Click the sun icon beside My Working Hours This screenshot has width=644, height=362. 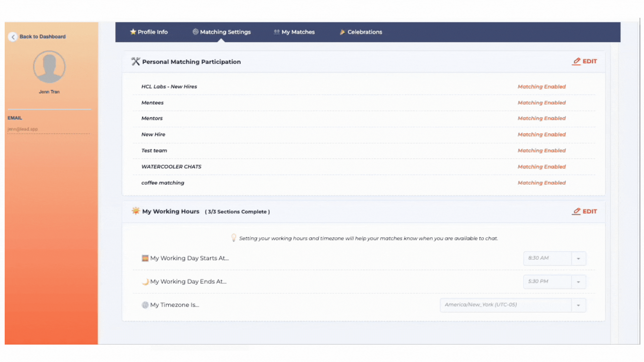click(136, 211)
